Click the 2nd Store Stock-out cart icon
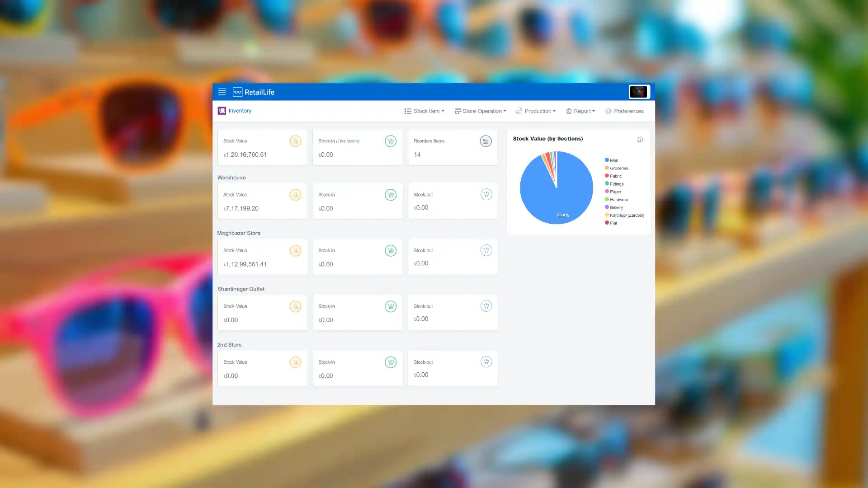The width and height of the screenshot is (868, 488). (x=486, y=362)
